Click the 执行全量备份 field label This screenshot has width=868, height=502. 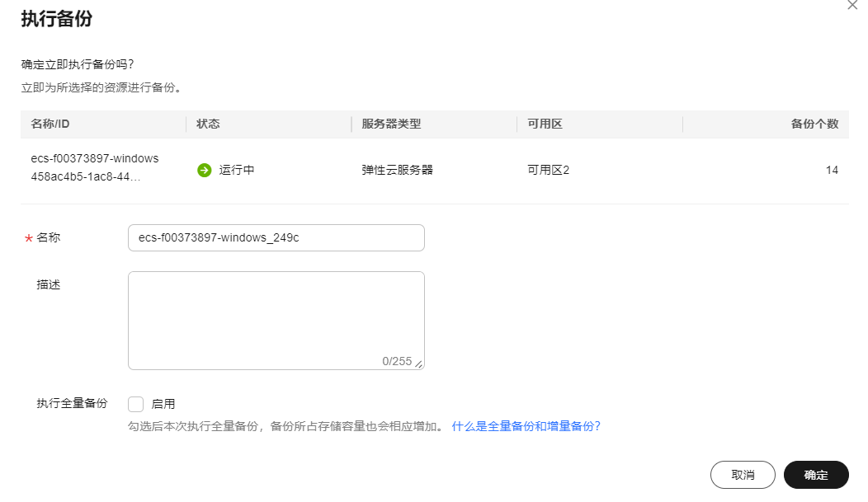click(72, 404)
